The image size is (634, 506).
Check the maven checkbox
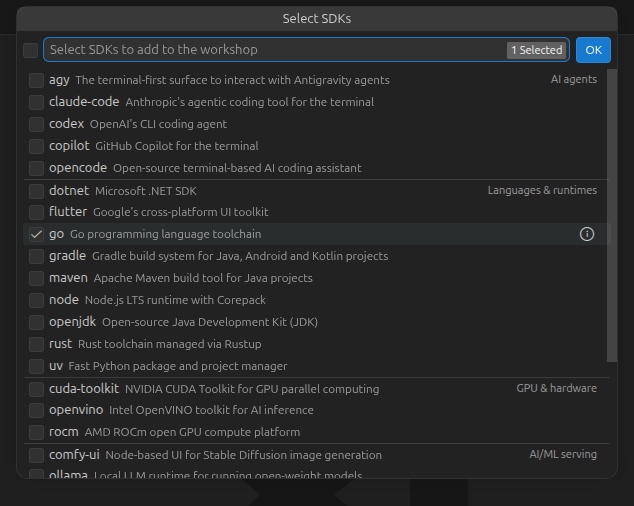click(36, 278)
